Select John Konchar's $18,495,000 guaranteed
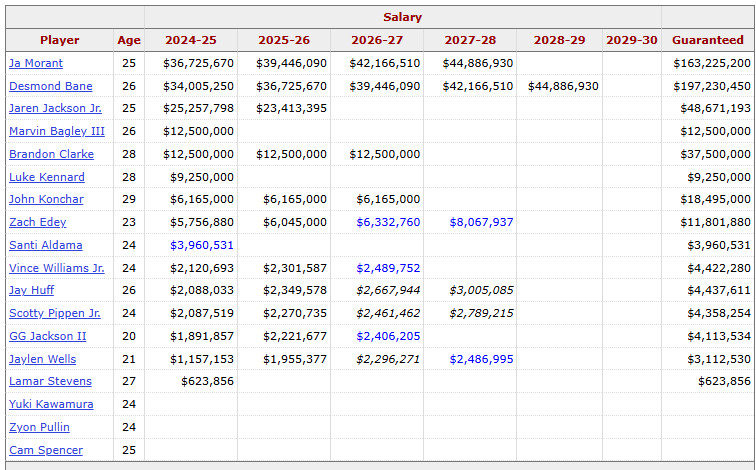Screen dimensions: 756x470 click(716, 199)
